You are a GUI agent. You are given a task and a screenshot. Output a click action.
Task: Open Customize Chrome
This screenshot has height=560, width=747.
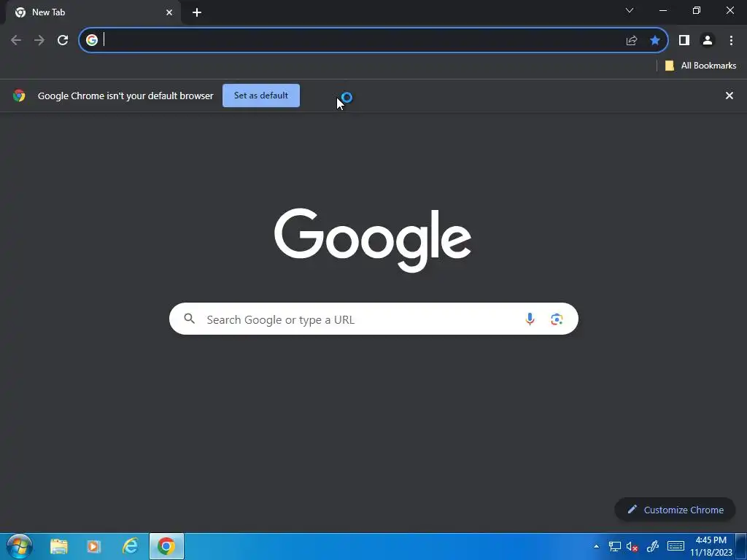(x=675, y=510)
